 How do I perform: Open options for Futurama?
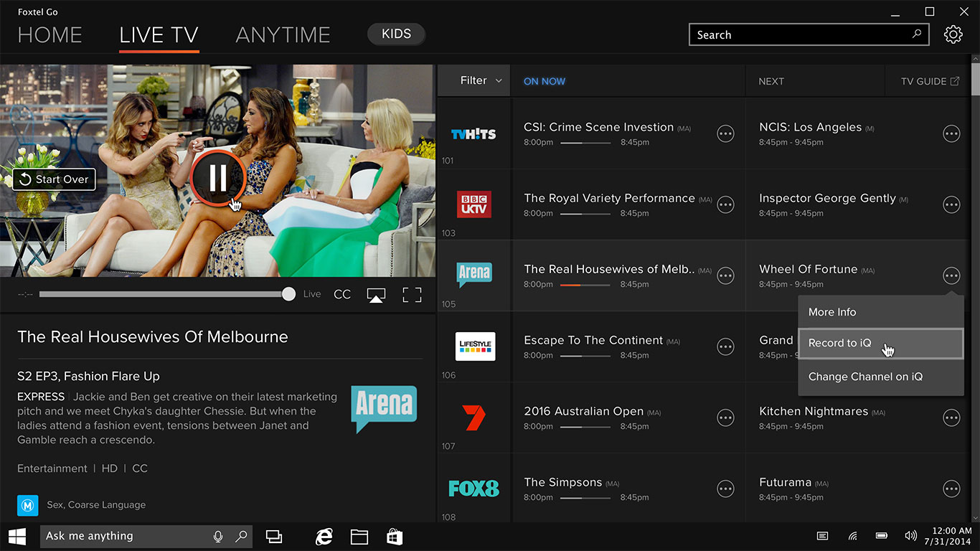(x=951, y=489)
